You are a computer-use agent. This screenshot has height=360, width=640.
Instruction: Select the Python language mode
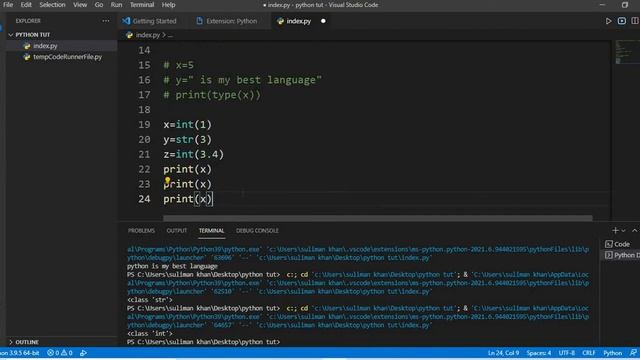coord(612,353)
